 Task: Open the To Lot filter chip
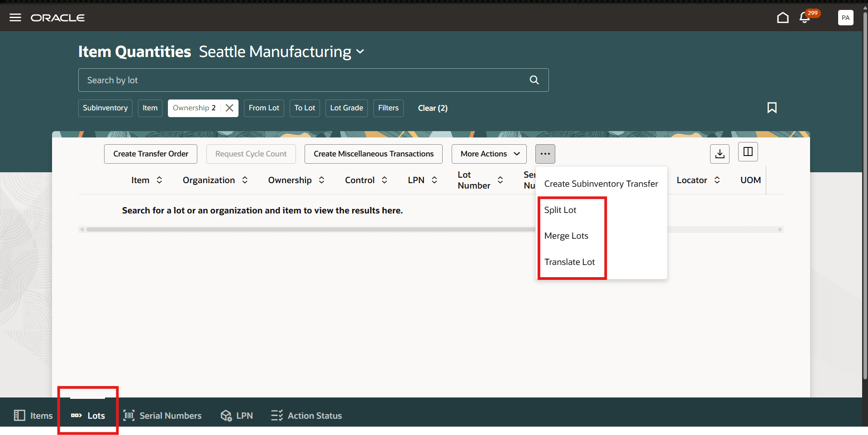305,108
